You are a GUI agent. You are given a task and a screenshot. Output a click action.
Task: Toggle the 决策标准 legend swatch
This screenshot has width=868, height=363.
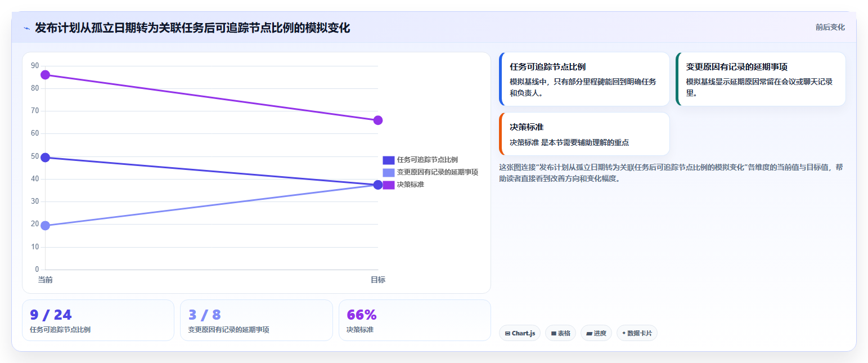[x=389, y=185]
